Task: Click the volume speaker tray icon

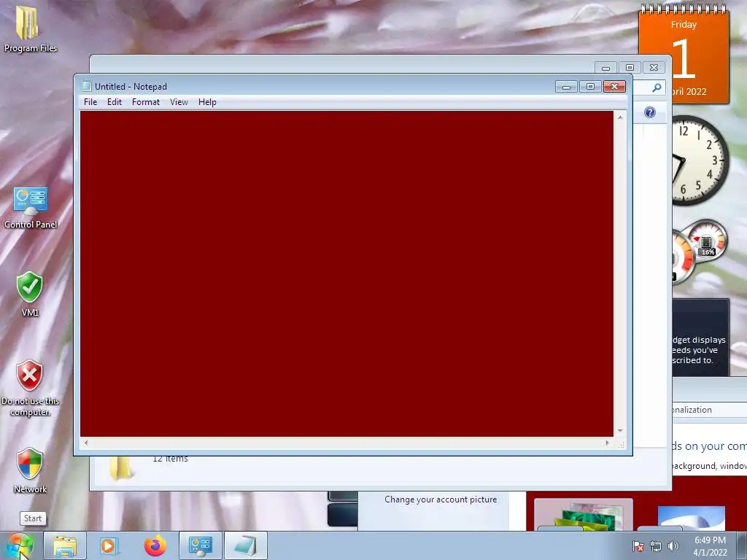Action: [673, 546]
